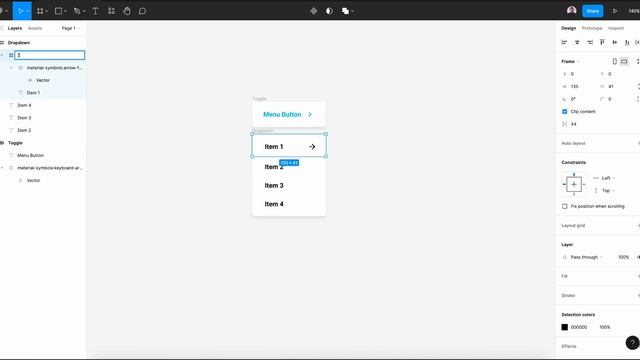
Task: Switch to the Assets tab
Action: click(x=35, y=28)
